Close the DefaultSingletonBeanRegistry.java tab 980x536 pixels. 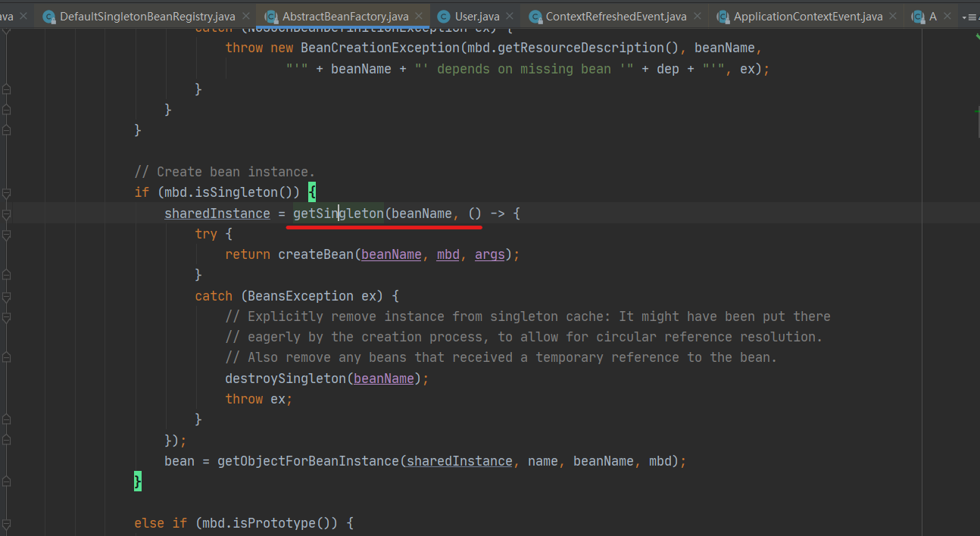tap(247, 16)
